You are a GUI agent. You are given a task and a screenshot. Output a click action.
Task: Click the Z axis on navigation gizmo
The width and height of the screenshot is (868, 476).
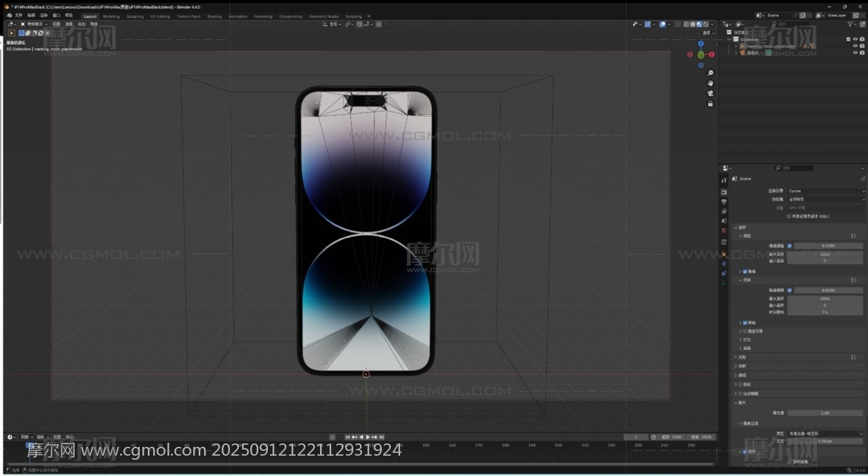701,44
